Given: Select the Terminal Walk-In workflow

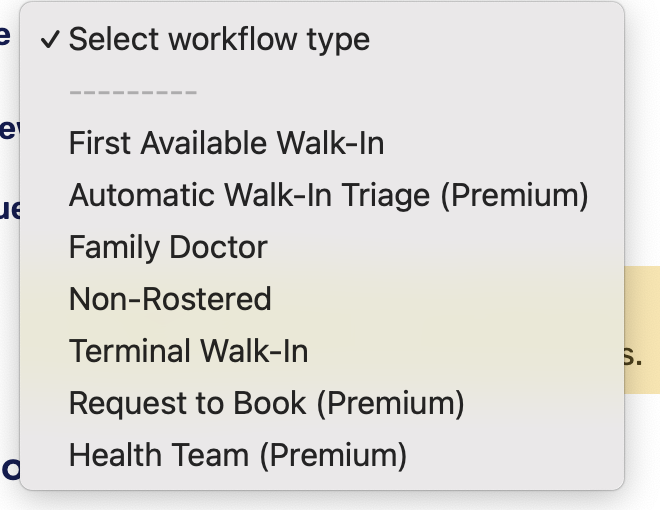Looking at the screenshot, I should pos(188,351).
